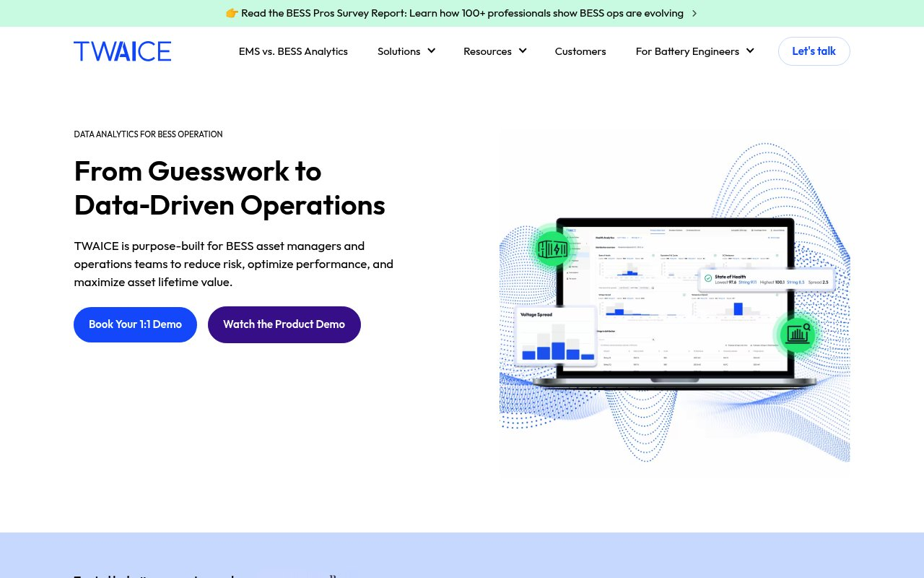The width and height of the screenshot is (924, 578).
Task: Click Book Your 1:1 Demo
Action: 135,324
